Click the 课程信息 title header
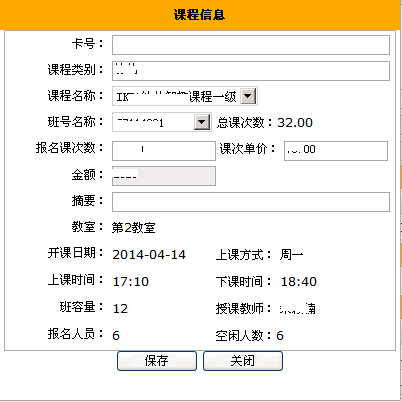The width and height of the screenshot is (402, 402). pyautogui.click(x=199, y=15)
